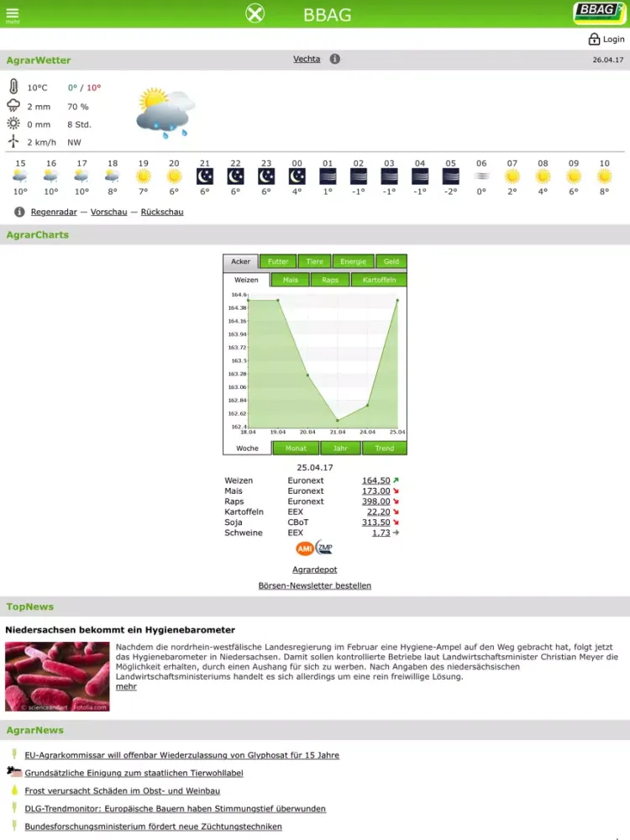The image size is (630, 840).
Task: Click the thermometer temperature icon
Action: [x=13, y=87]
